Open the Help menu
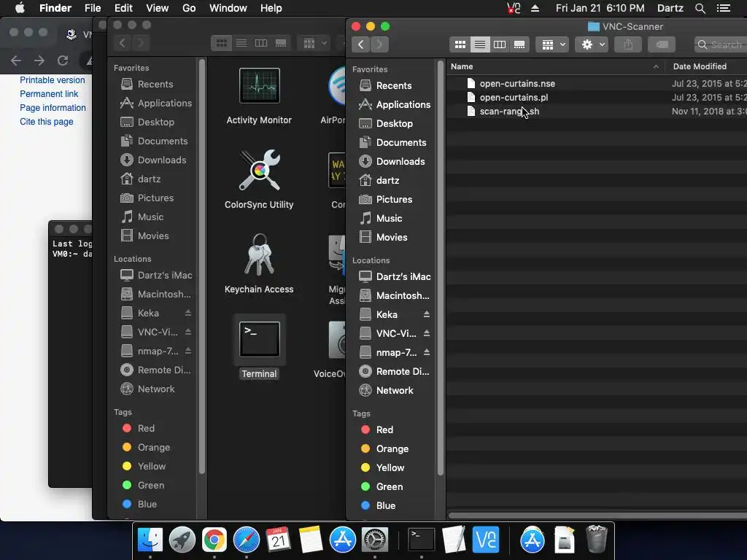747x560 pixels. click(271, 8)
